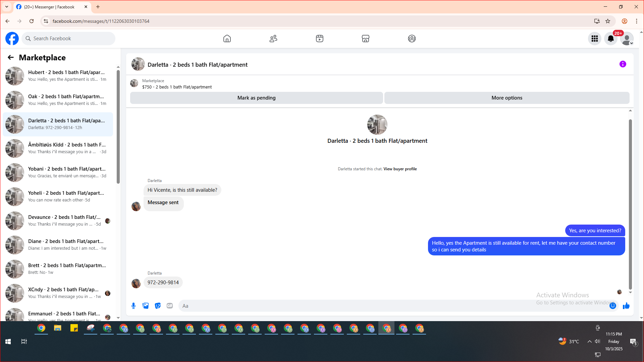This screenshot has width=644, height=362.
Task: Open Yoheli's apartment conversation
Action: pos(58,197)
